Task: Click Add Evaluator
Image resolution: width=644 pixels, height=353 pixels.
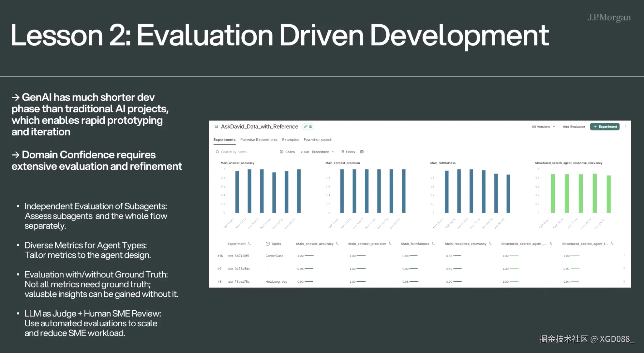Action: 574,127
